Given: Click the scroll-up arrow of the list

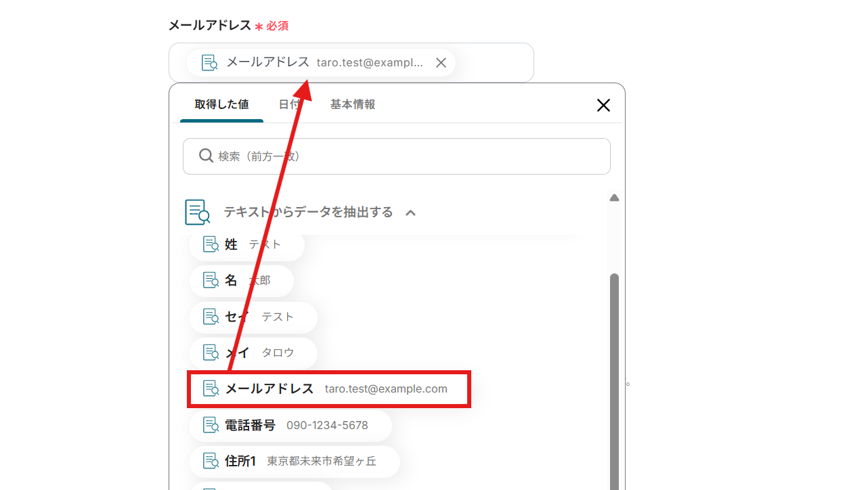Looking at the screenshot, I should click(614, 198).
